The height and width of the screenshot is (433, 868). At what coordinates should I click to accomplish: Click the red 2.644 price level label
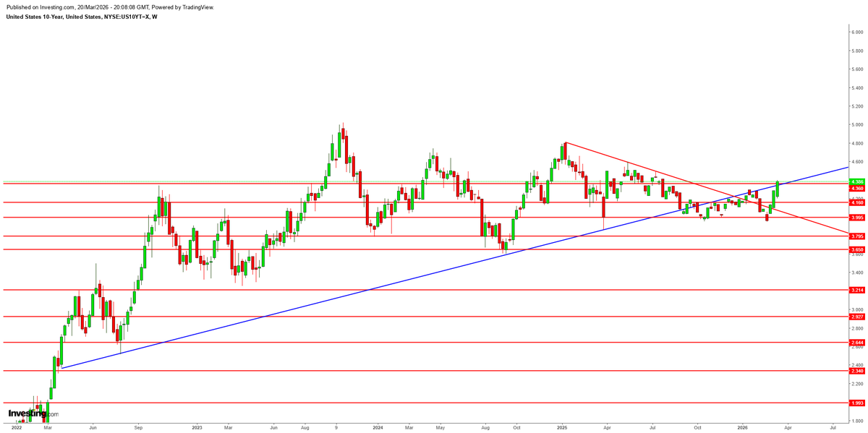click(857, 343)
